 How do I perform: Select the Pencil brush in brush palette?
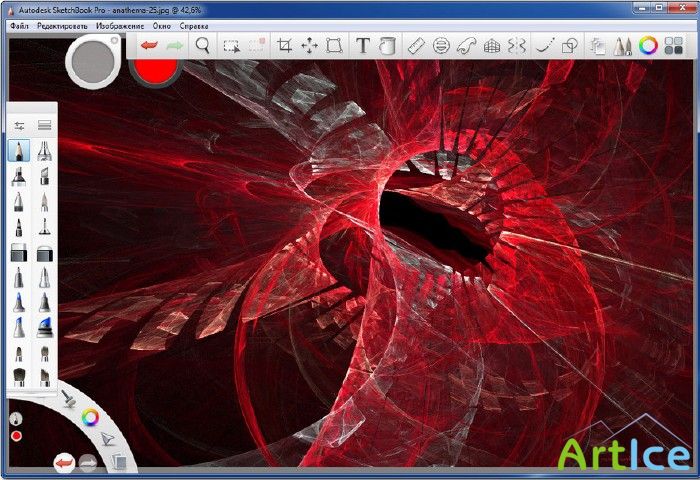(19, 150)
